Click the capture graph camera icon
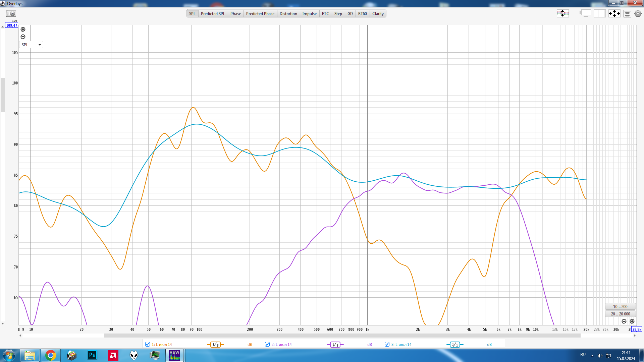The width and height of the screenshot is (644, 362). [11, 14]
